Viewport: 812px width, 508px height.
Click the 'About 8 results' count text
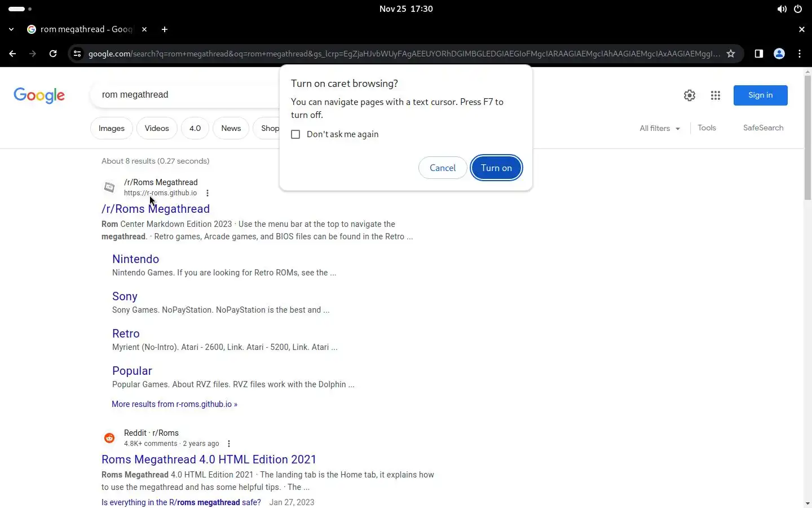155,161
